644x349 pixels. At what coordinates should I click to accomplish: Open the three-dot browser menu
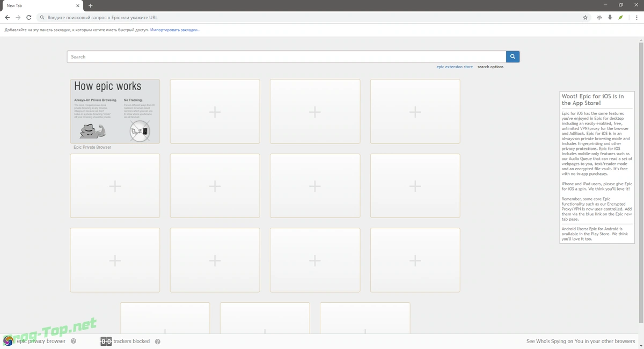[x=636, y=18]
